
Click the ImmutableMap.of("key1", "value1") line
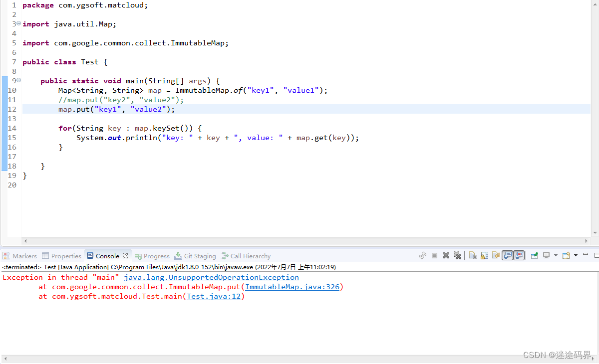click(193, 90)
